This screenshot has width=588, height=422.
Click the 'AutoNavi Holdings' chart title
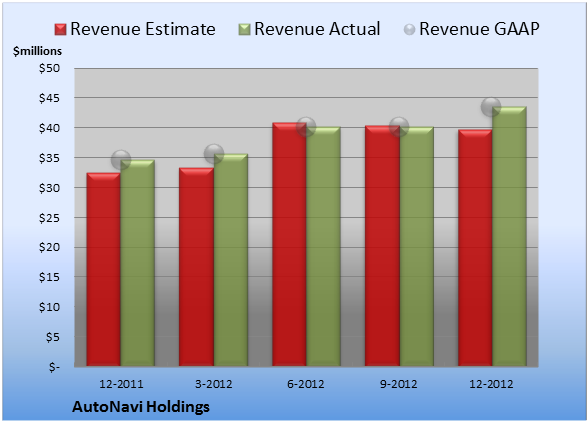(141, 407)
